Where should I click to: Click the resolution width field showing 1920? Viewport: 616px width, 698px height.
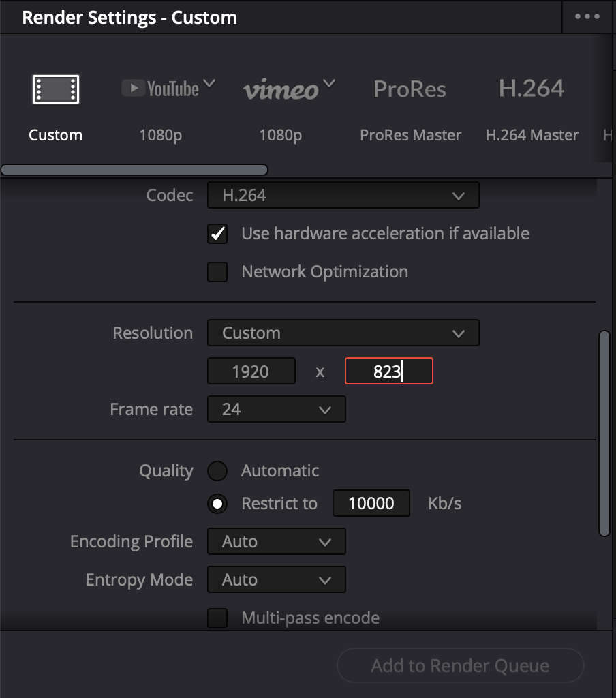point(251,371)
